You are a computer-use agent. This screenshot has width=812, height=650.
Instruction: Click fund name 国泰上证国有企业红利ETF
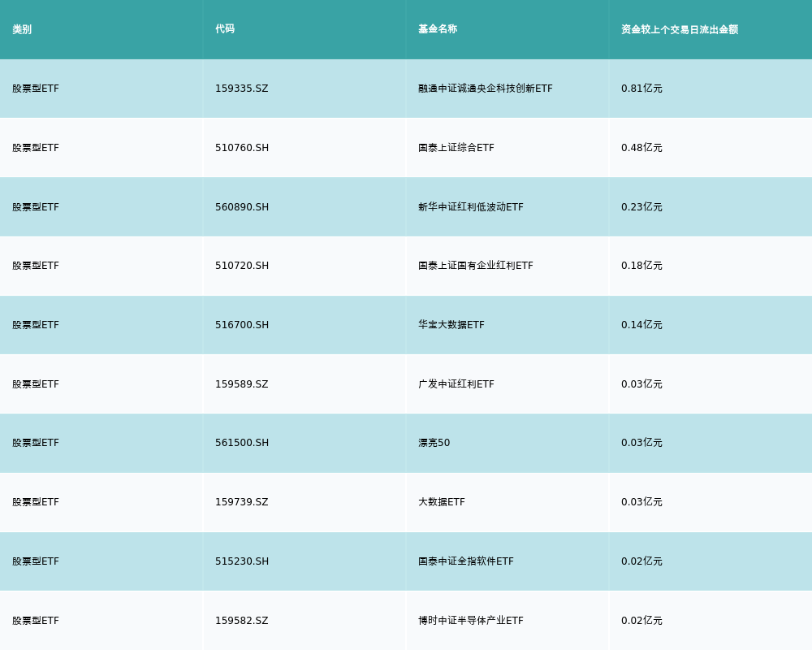[475, 266]
